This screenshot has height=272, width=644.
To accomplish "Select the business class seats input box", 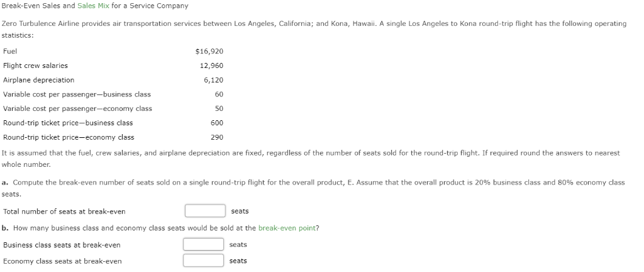I will [203, 244].
